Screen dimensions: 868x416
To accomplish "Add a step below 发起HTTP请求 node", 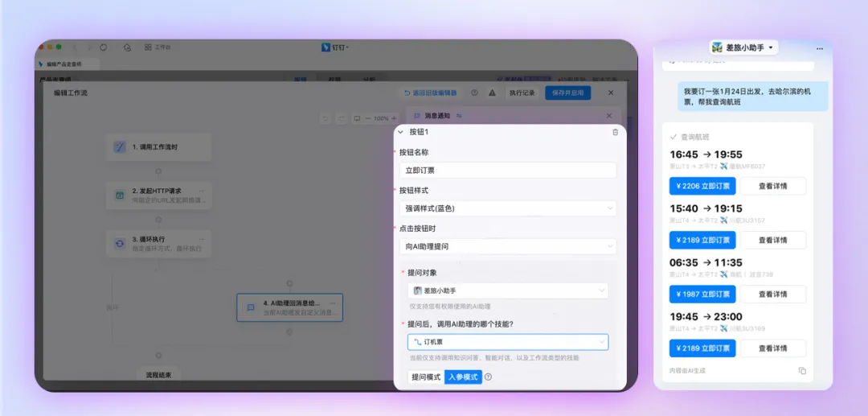I will 158,220.
